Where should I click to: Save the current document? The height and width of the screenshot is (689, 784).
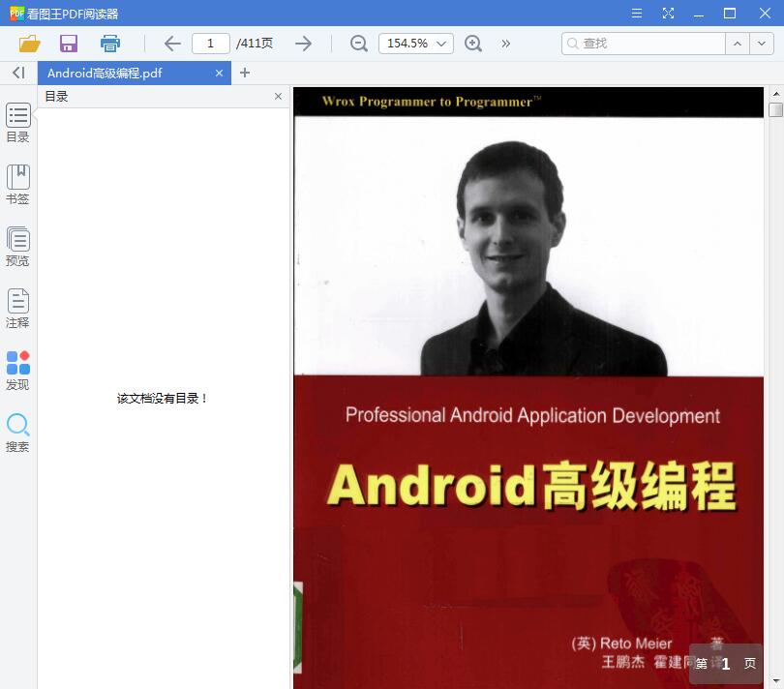click(x=68, y=44)
